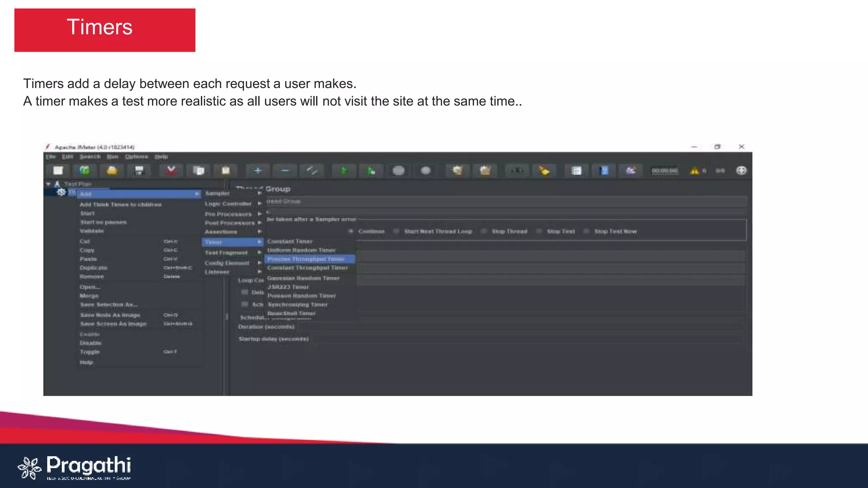Start the test with green play icon
This screenshot has width=868, height=488.
(x=344, y=171)
